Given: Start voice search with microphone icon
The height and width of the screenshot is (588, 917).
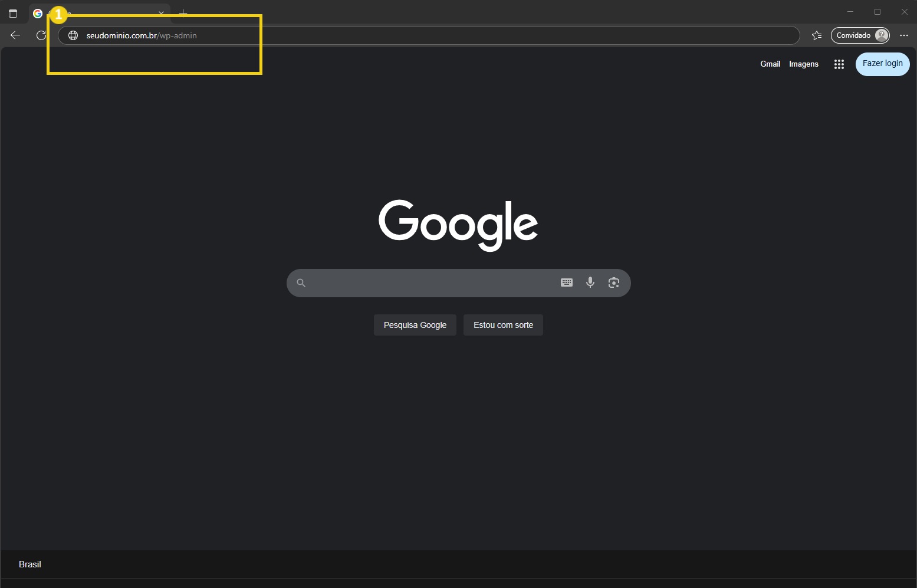Looking at the screenshot, I should click(x=590, y=282).
